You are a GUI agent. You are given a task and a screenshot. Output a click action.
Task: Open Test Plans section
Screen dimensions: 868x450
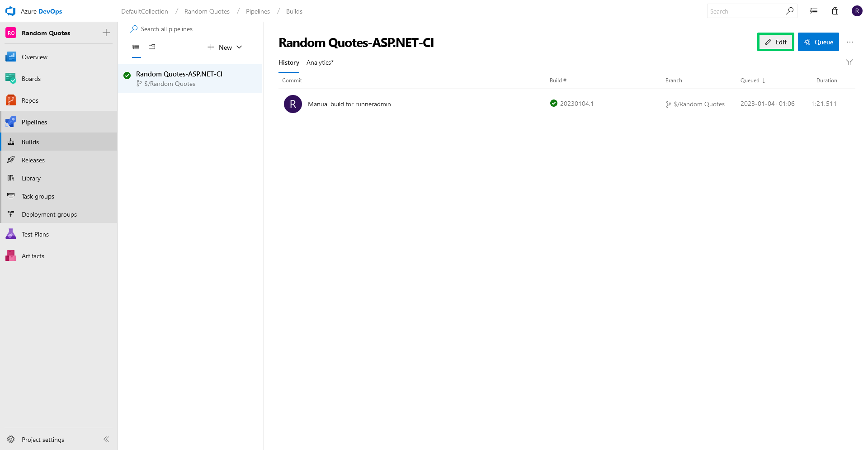click(59, 234)
